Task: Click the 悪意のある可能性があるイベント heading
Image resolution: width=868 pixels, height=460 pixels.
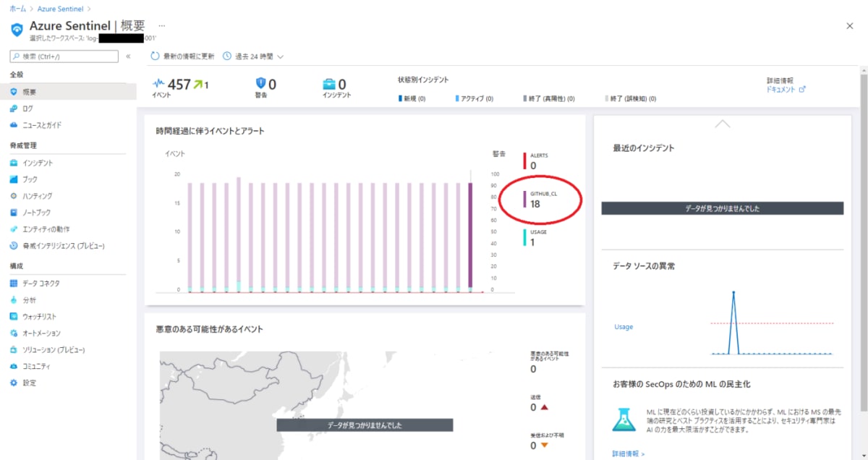Action: pos(209,329)
